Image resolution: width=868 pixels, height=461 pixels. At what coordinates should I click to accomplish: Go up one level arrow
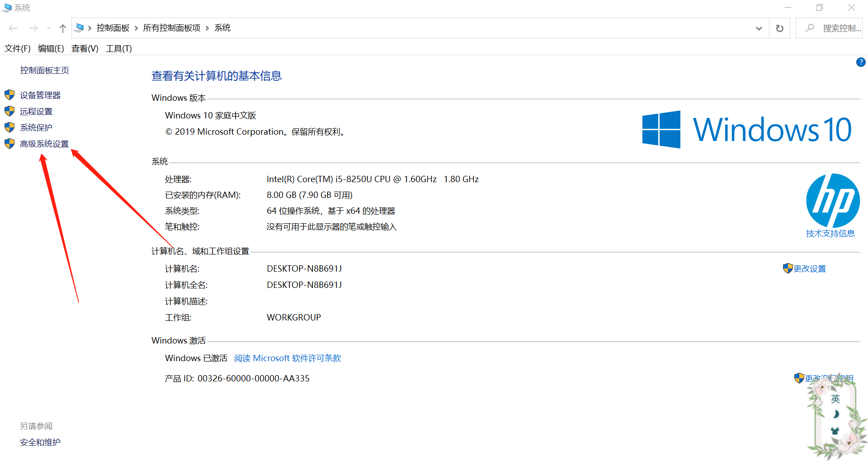63,28
